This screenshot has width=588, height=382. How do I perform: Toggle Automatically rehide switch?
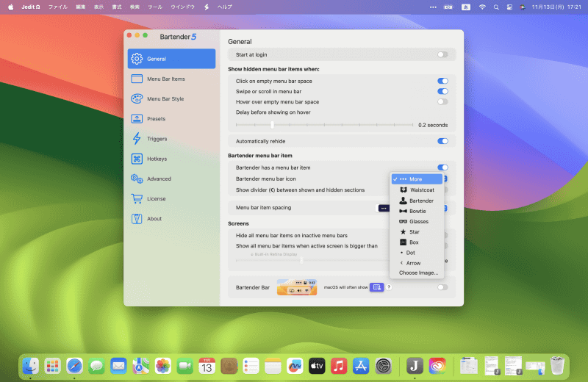442,141
